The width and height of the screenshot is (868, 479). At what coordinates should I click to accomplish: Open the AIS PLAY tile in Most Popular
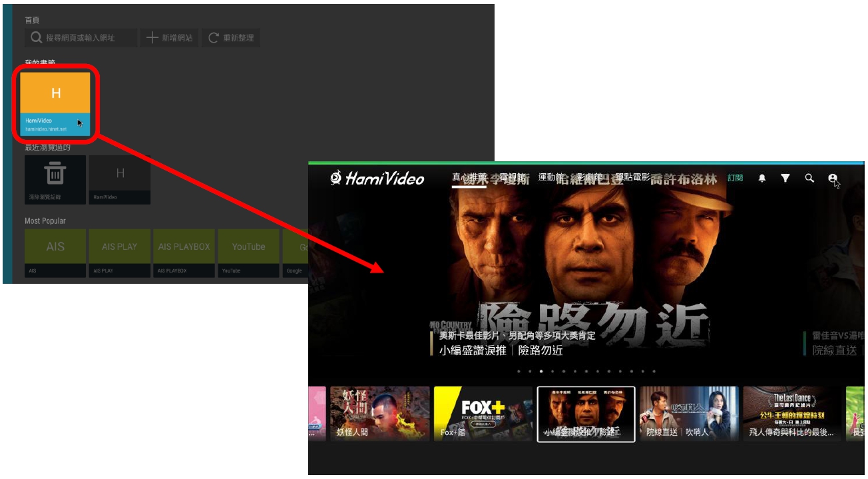[x=120, y=253]
